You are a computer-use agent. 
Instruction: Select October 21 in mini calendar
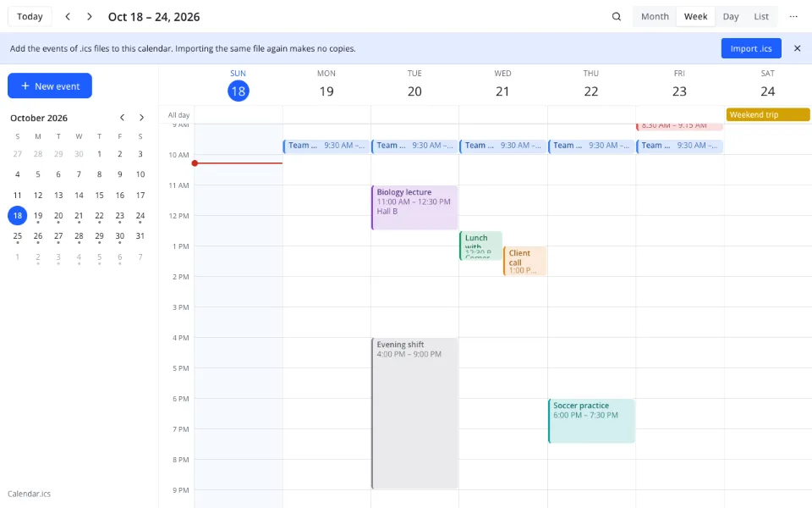pos(79,215)
